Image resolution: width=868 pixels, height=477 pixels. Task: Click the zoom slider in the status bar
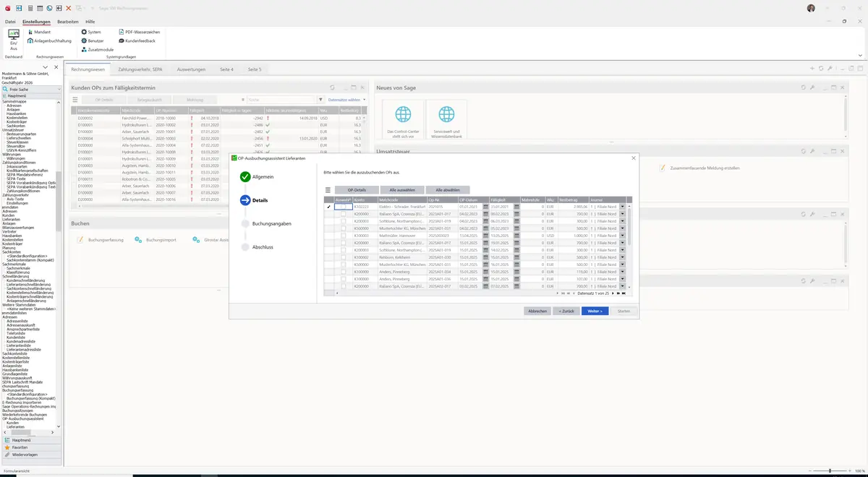click(830, 470)
